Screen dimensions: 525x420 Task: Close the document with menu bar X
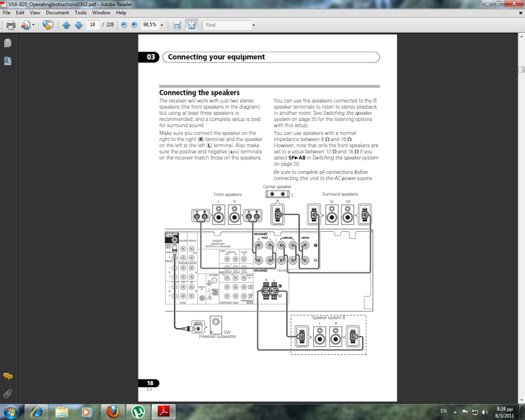(x=520, y=13)
